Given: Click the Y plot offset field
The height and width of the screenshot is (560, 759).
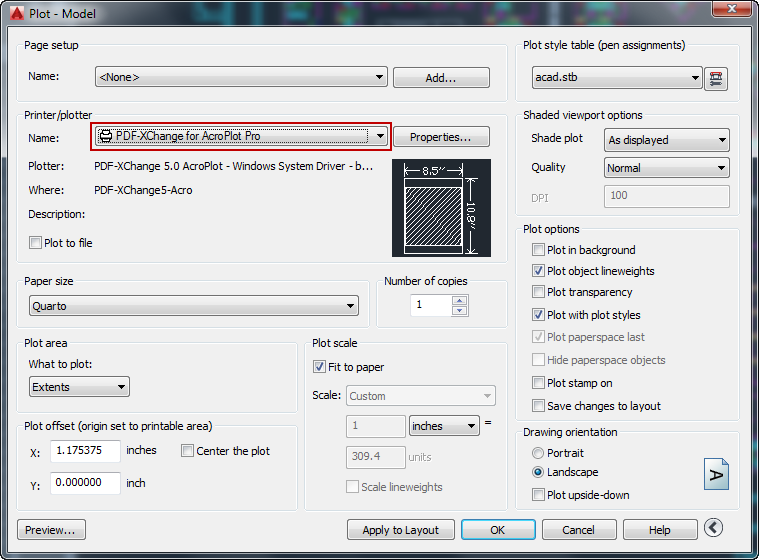Looking at the screenshot, I should pyautogui.click(x=85, y=483).
